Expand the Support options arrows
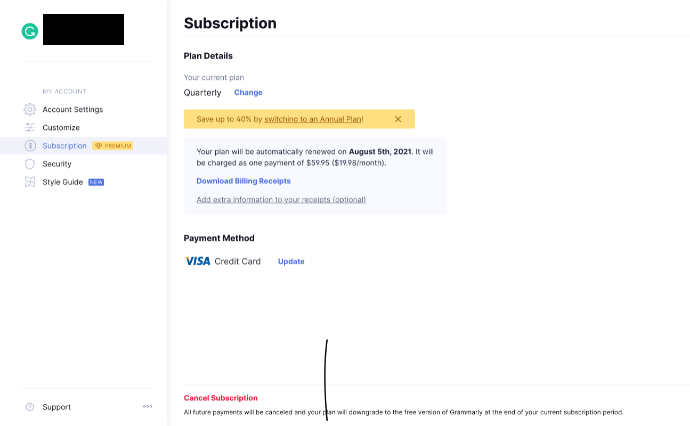This screenshot has height=426, width=690. click(x=147, y=406)
